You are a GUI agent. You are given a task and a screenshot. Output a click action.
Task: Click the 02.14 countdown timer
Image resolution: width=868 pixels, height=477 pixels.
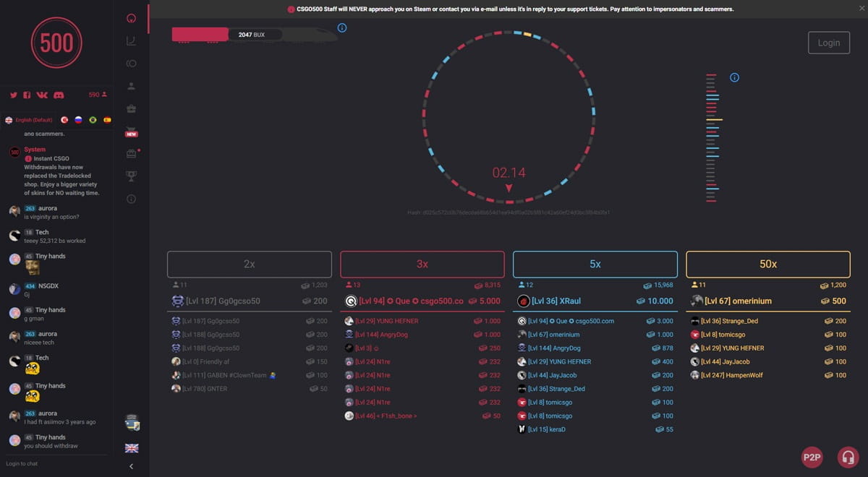pyautogui.click(x=509, y=173)
